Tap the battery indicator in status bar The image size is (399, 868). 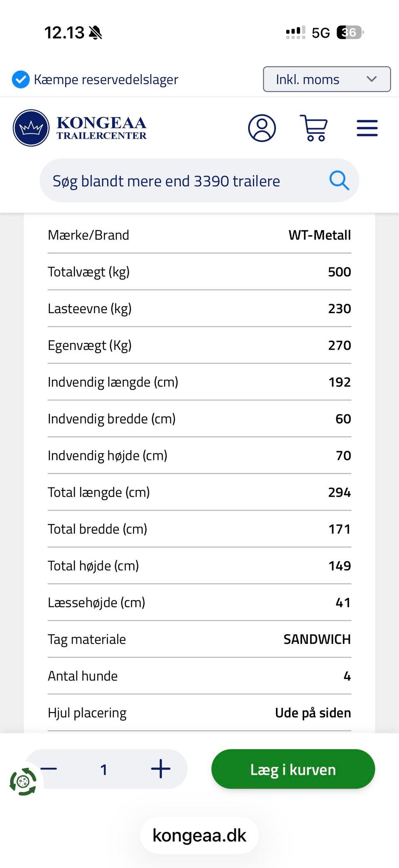click(x=350, y=32)
